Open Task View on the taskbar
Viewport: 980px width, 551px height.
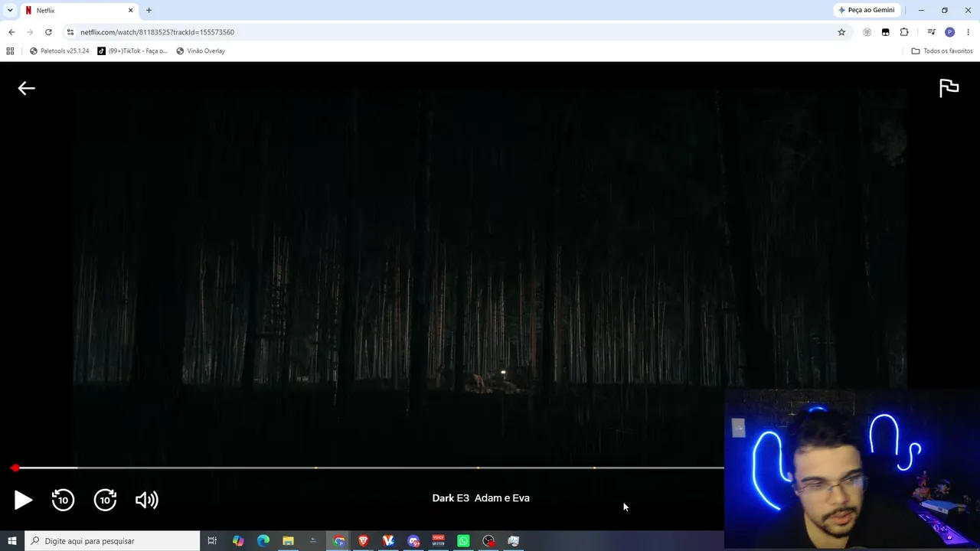(212, 541)
